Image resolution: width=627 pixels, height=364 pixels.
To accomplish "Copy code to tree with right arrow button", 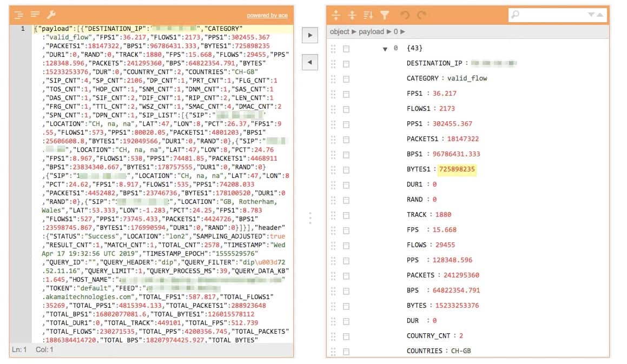I will (309, 35).
